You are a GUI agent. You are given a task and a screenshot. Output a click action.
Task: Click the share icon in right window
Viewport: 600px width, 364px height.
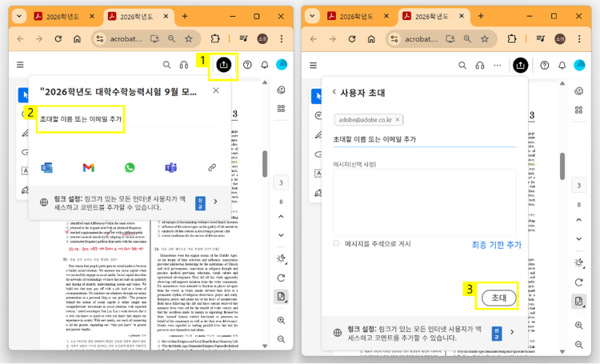click(x=521, y=66)
